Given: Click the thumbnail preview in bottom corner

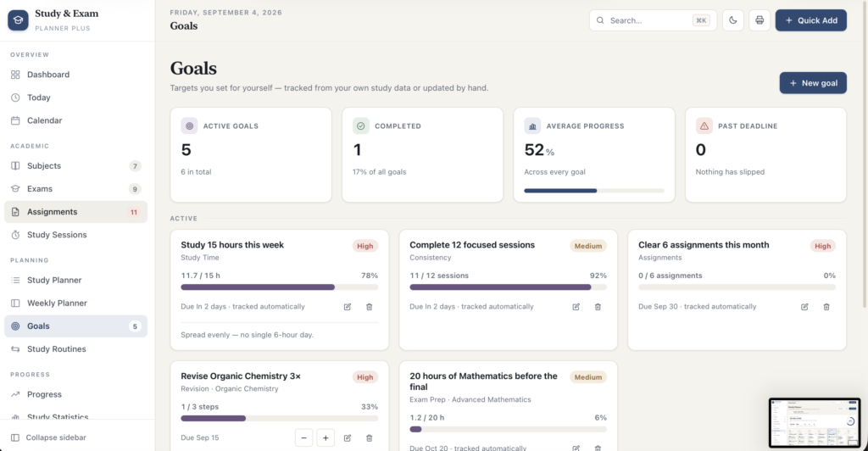Looking at the screenshot, I should coord(815,423).
